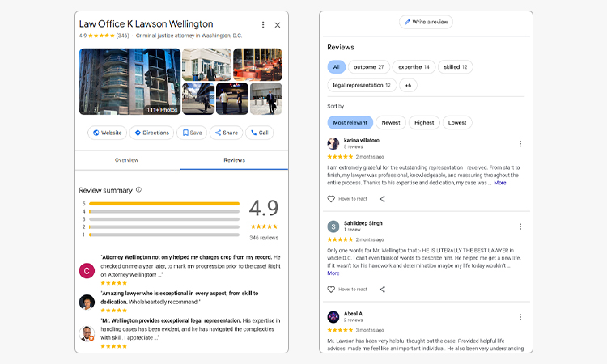The width and height of the screenshot is (607, 364).
Task: Save the law office listing
Action: pyautogui.click(x=192, y=133)
